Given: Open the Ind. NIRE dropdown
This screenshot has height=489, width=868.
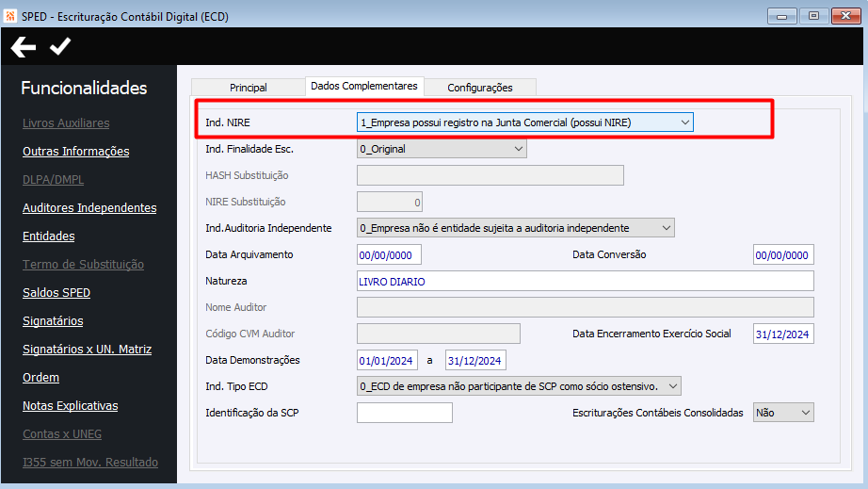Looking at the screenshot, I should [524, 122].
